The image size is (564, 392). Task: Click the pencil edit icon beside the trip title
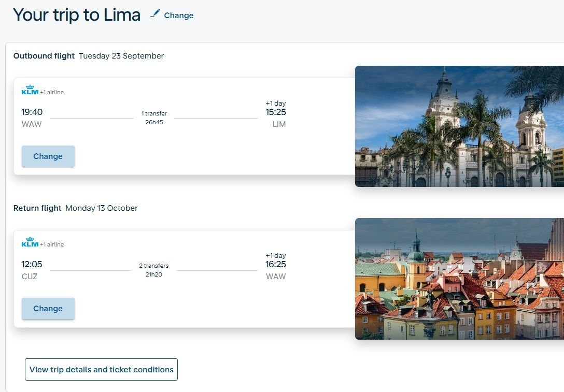pos(154,14)
